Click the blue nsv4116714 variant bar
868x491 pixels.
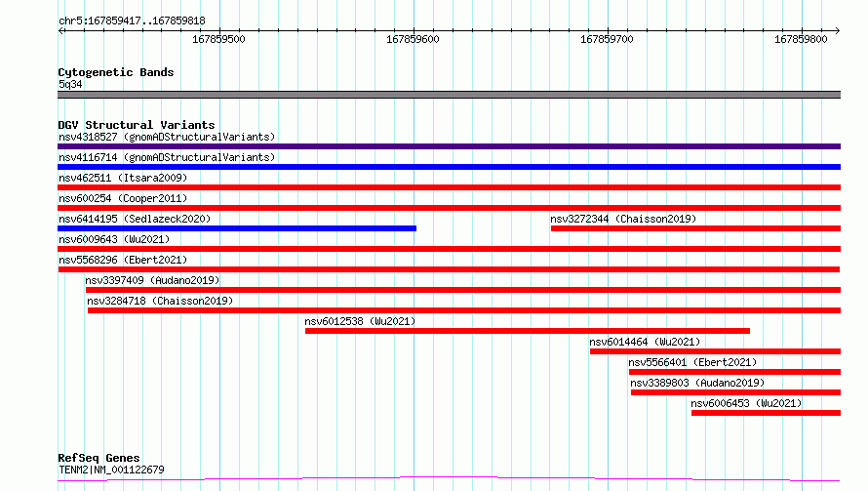click(x=449, y=167)
